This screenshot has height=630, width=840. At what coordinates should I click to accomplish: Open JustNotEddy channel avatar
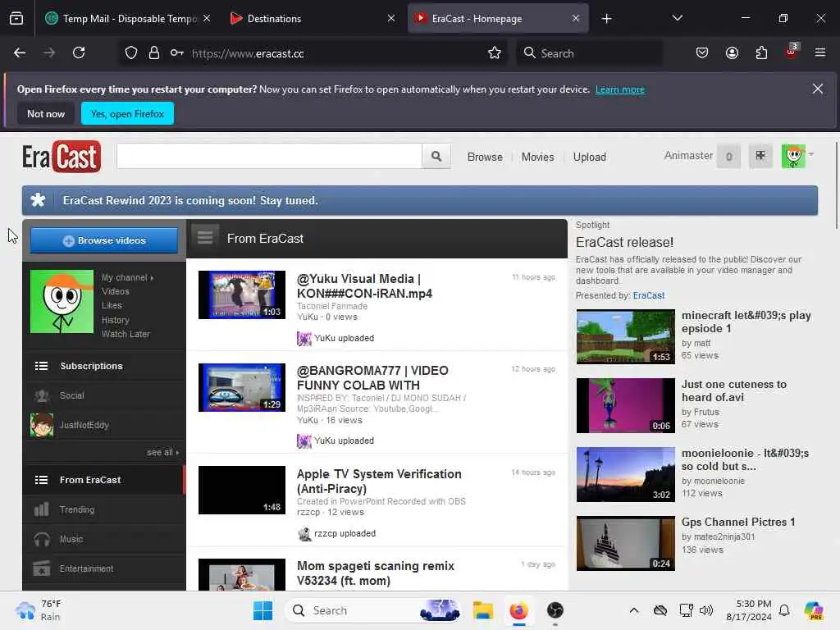click(x=42, y=426)
